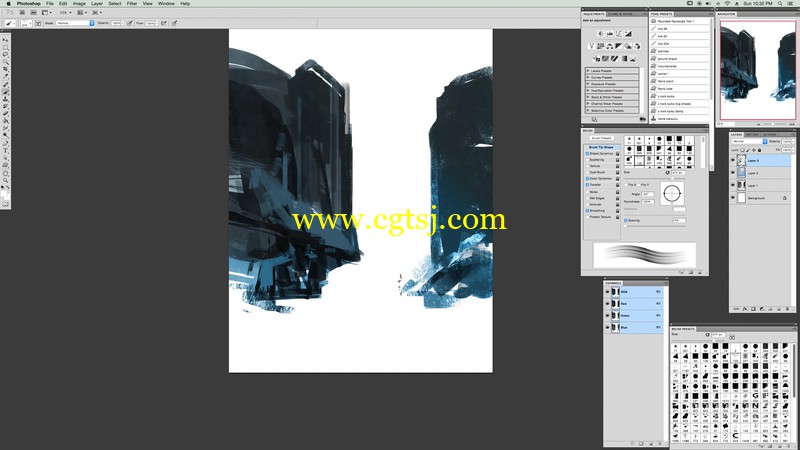800x450 pixels.
Task: Add a Hue/Saturation adjustment
Action: (601, 46)
